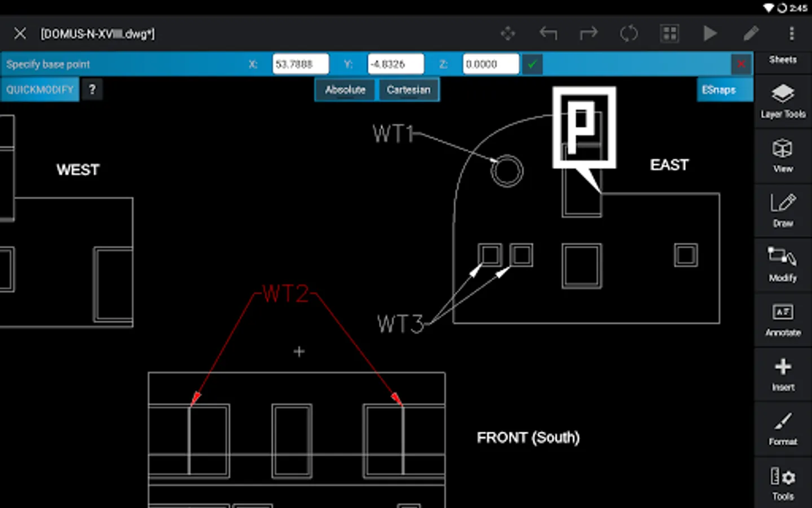Screen dimensions: 812x508
Task: Select the circle in the East elevation
Action: 507,171
